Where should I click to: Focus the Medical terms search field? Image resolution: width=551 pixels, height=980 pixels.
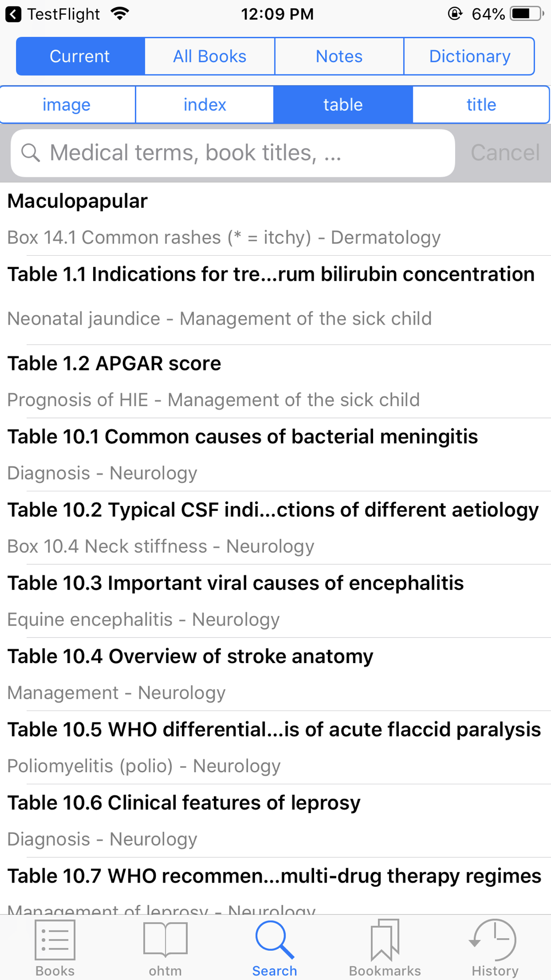click(x=233, y=153)
